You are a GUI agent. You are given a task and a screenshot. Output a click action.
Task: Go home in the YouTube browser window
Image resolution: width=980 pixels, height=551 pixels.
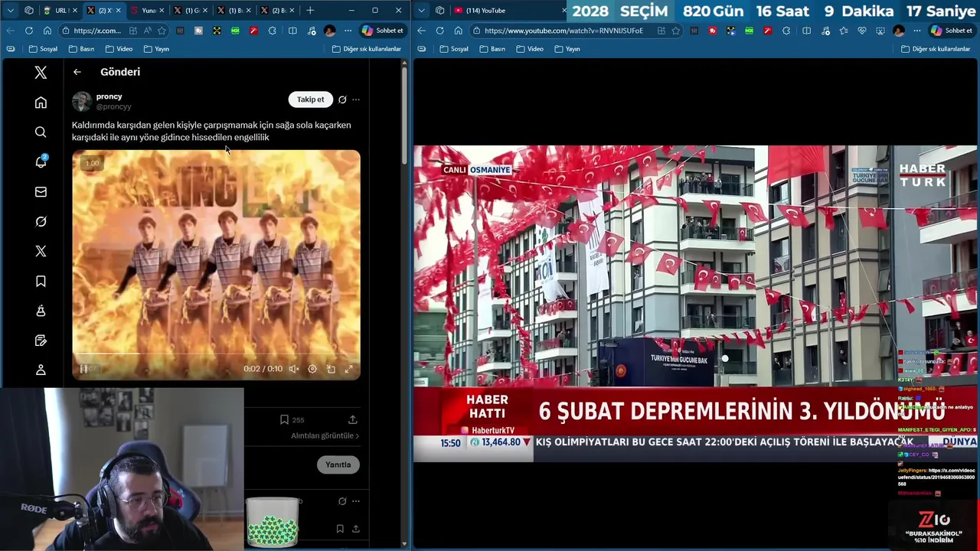click(458, 31)
